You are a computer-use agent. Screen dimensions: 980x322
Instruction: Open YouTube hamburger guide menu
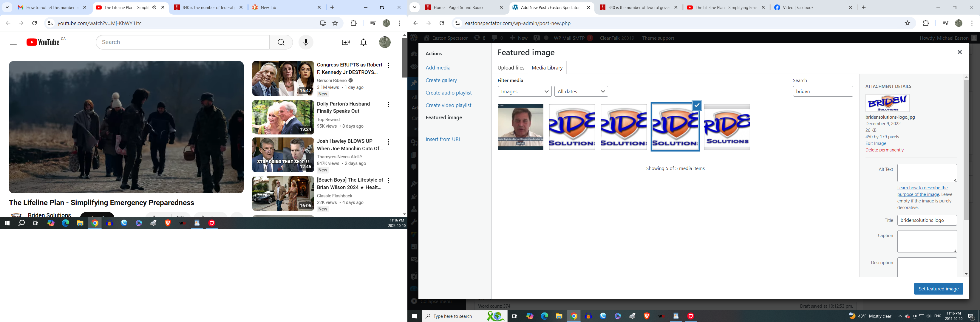pyautogui.click(x=13, y=42)
